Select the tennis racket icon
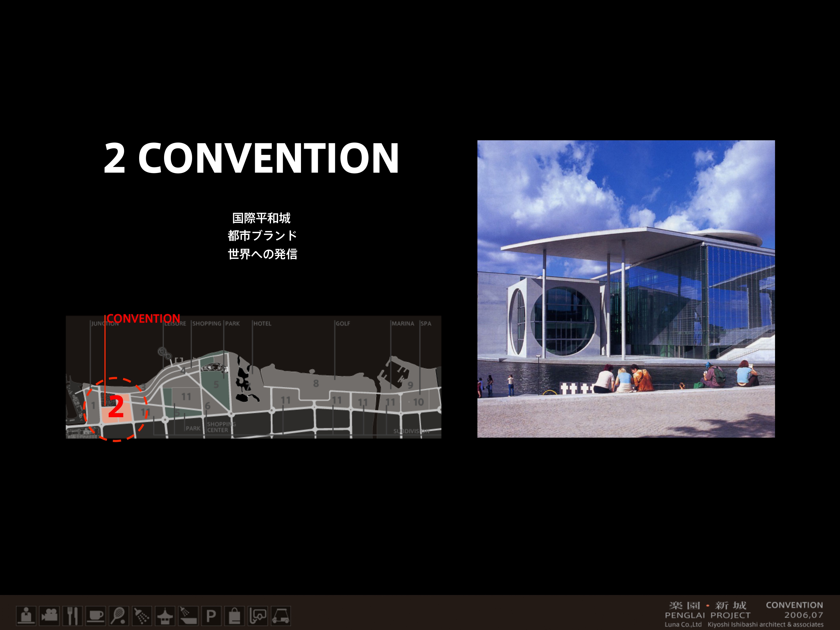Image resolution: width=840 pixels, height=630 pixels. coord(119,615)
